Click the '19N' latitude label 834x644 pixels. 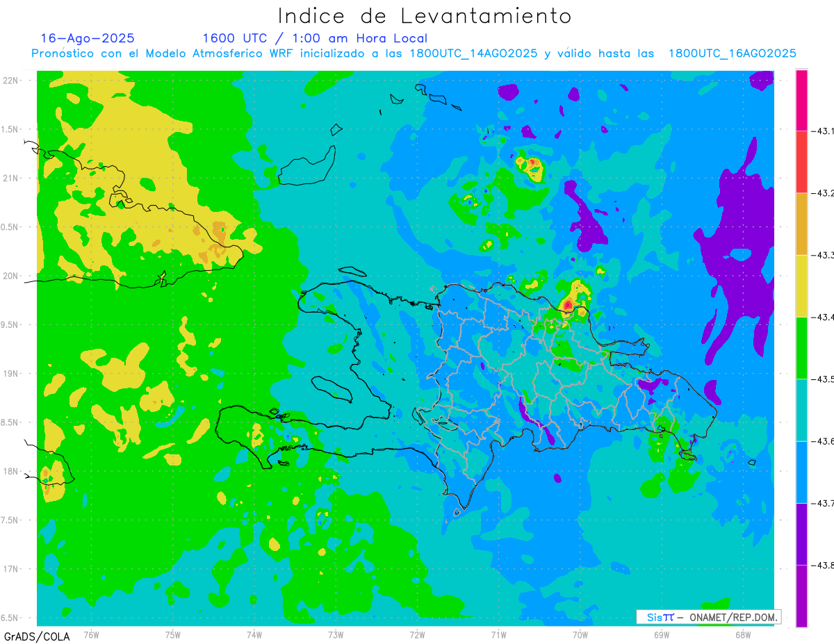coord(12,374)
